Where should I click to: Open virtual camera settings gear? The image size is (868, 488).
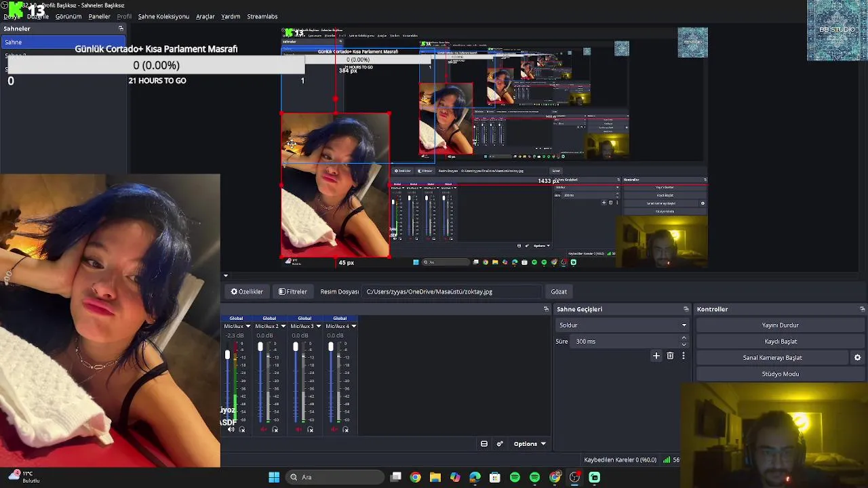(857, 358)
